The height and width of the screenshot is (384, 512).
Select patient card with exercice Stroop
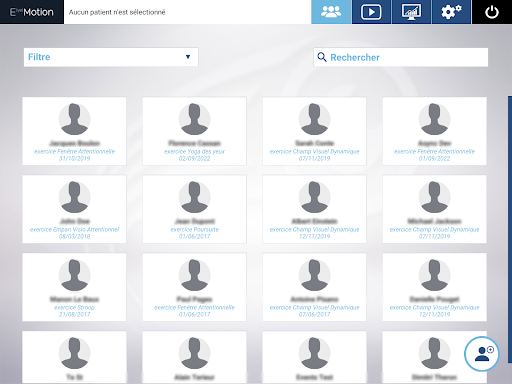coord(74,287)
